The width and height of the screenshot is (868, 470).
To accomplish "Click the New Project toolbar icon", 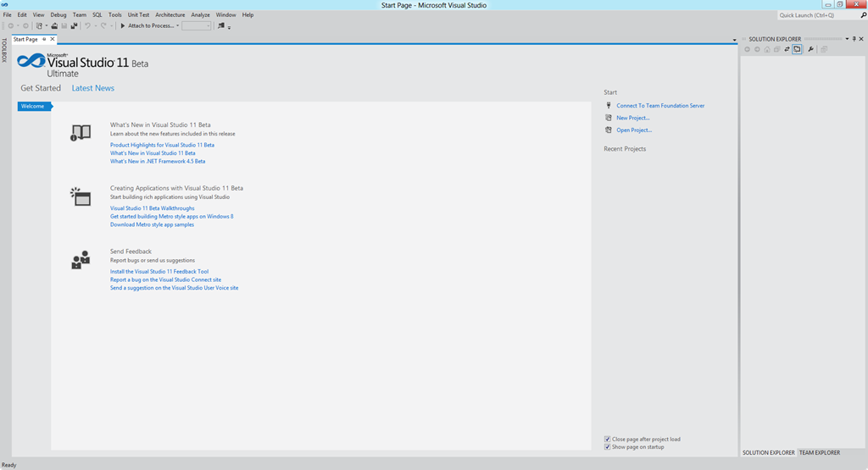I will (39, 26).
